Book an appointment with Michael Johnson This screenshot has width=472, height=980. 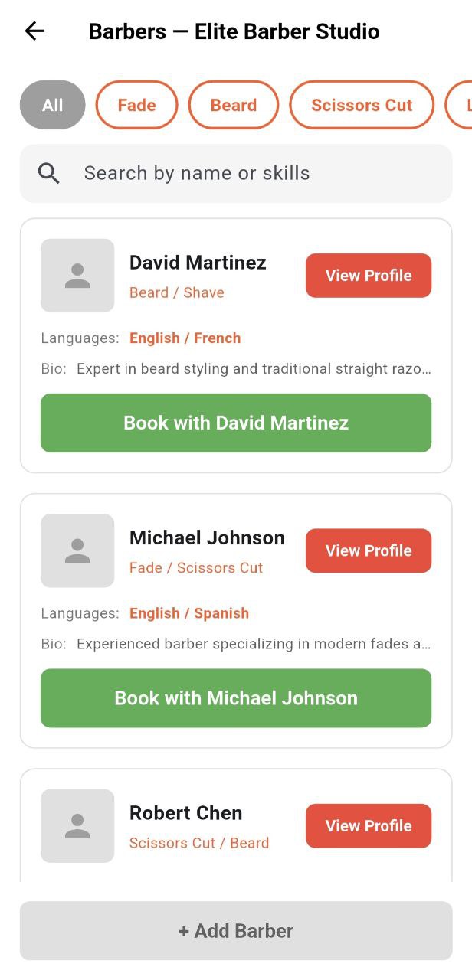coord(235,697)
